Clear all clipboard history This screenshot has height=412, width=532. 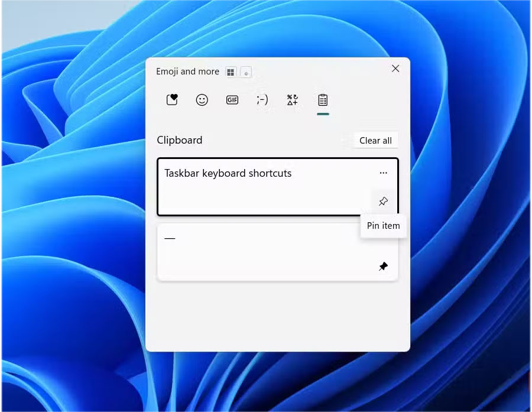[375, 140]
